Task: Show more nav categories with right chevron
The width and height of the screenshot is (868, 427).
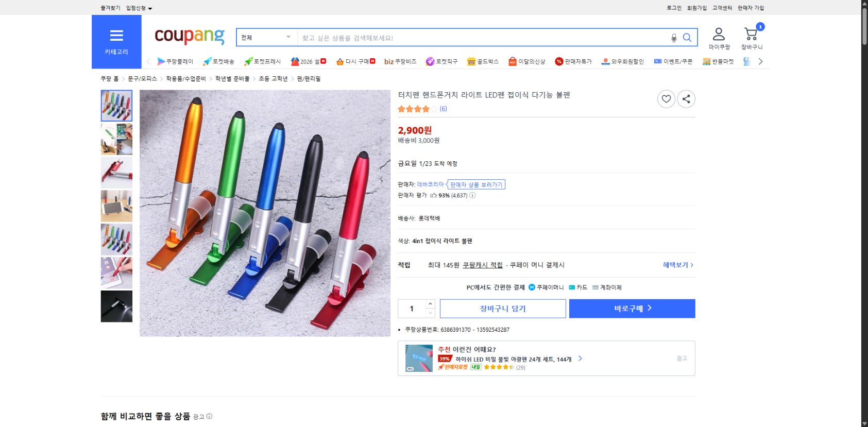Action: click(761, 61)
